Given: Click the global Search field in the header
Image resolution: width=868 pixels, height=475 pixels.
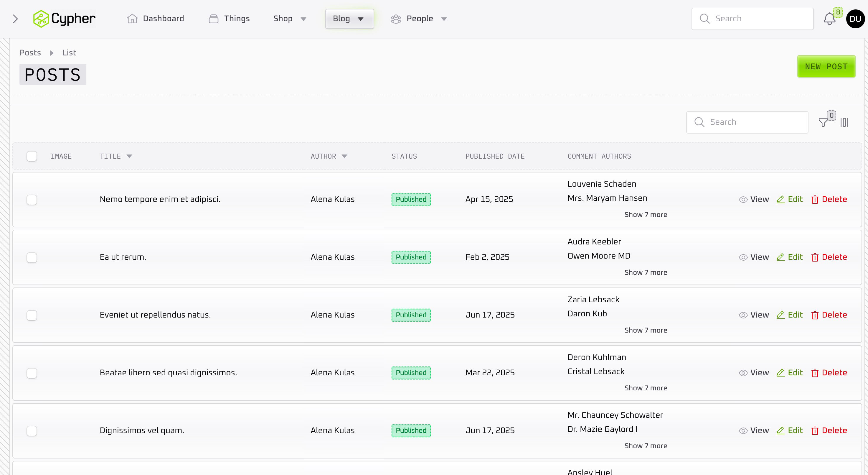Looking at the screenshot, I should 753,19.
